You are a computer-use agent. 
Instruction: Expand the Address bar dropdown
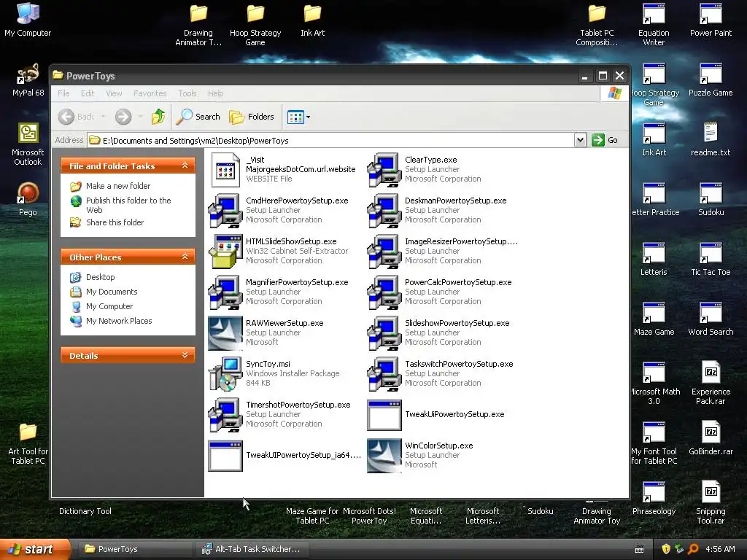(x=580, y=140)
